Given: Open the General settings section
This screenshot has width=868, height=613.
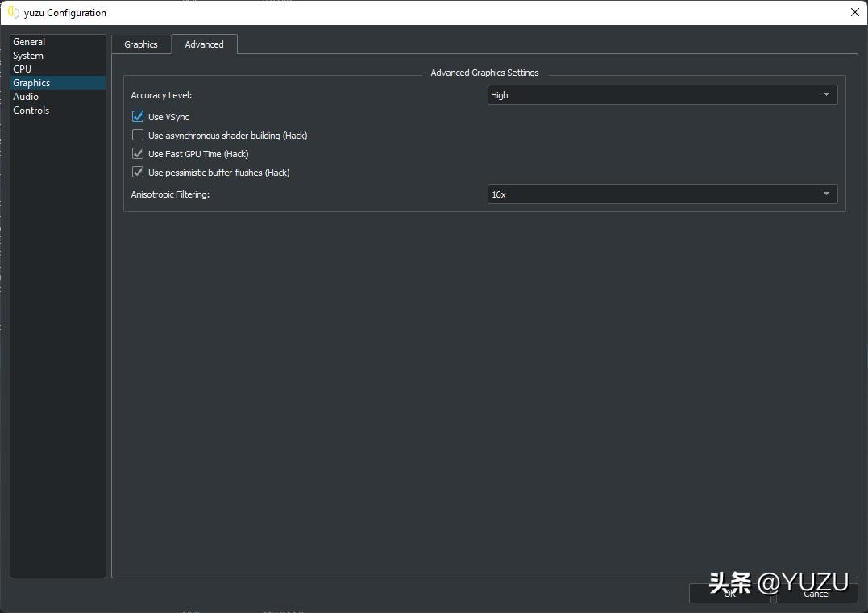Looking at the screenshot, I should click(x=29, y=42).
